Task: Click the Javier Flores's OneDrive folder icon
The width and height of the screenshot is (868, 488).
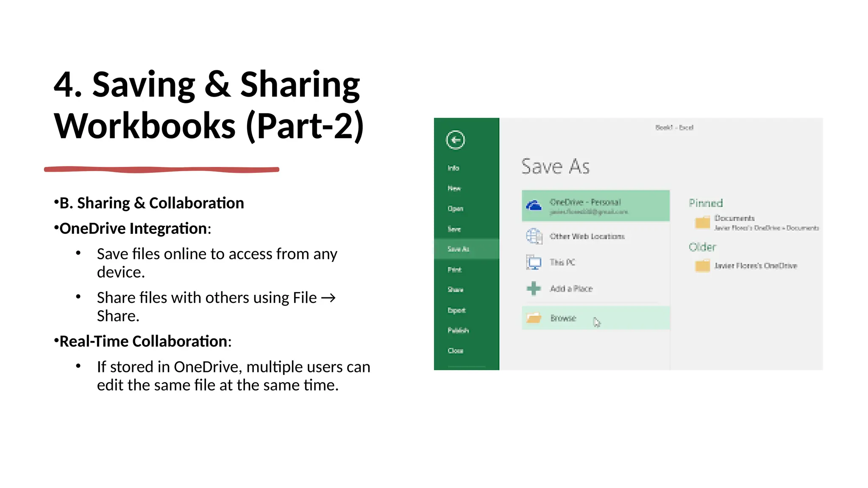Action: [x=702, y=266]
